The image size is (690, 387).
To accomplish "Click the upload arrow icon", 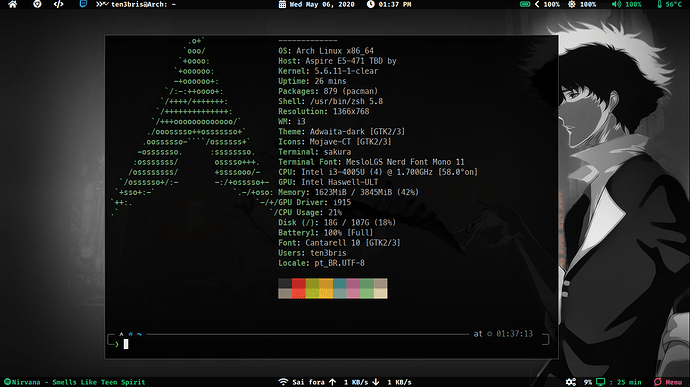I will click(333, 382).
